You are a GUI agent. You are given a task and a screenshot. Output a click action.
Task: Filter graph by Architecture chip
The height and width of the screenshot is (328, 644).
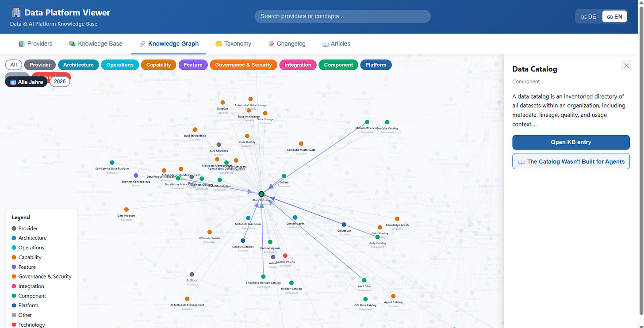[78, 65]
